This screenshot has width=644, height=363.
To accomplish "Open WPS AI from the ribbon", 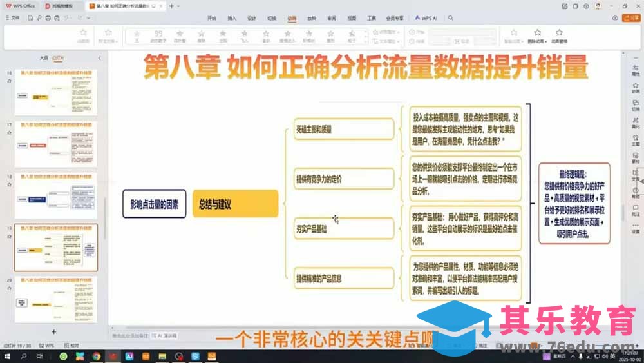I will tap(426, 18).
